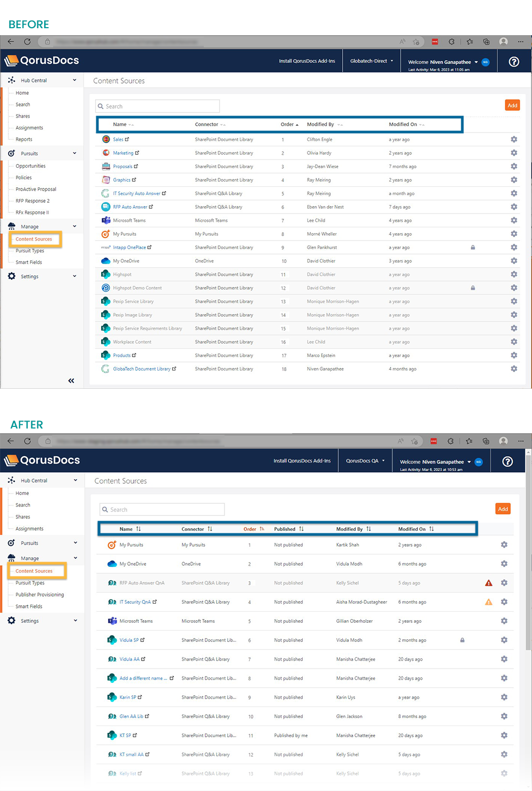This screenshot has width=532, height=791.
Task: Open Welcome Niven Ganapathee dropdown in BEFORE
Action: click(x=443, y=62)
